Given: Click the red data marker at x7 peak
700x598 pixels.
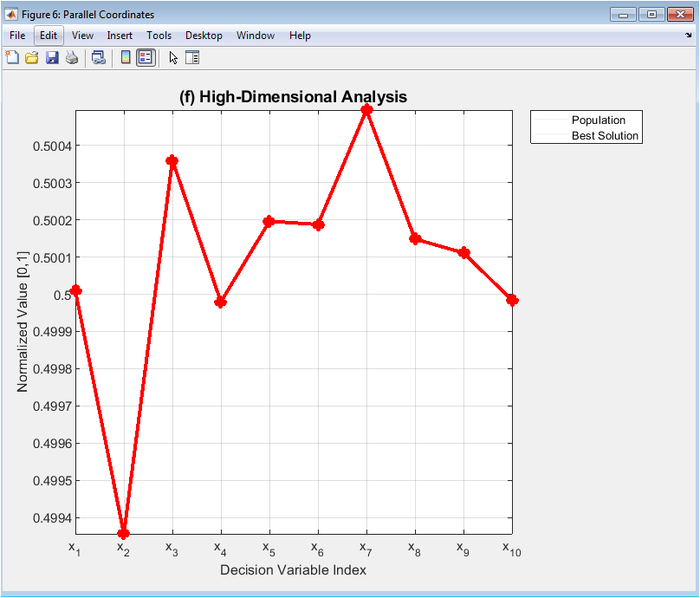Looking at the screenshot, I should (366, 110).
